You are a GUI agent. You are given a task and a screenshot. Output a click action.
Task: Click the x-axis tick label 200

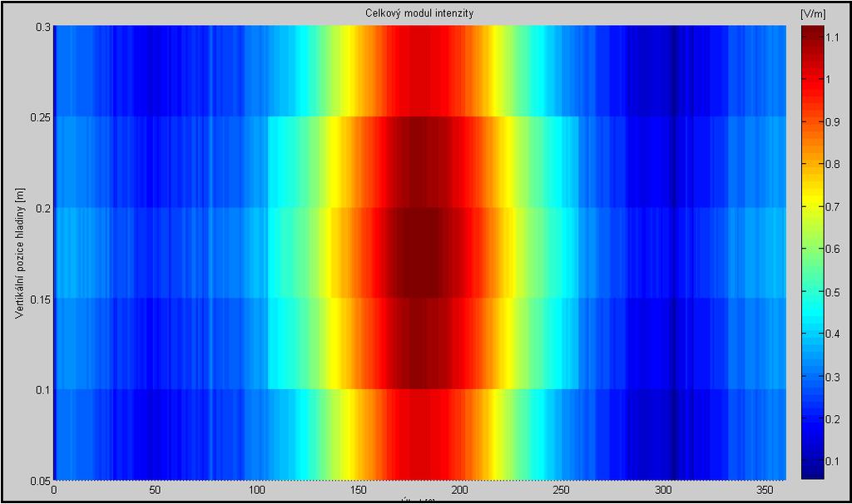pyautogui.click(x=459, y=491)
